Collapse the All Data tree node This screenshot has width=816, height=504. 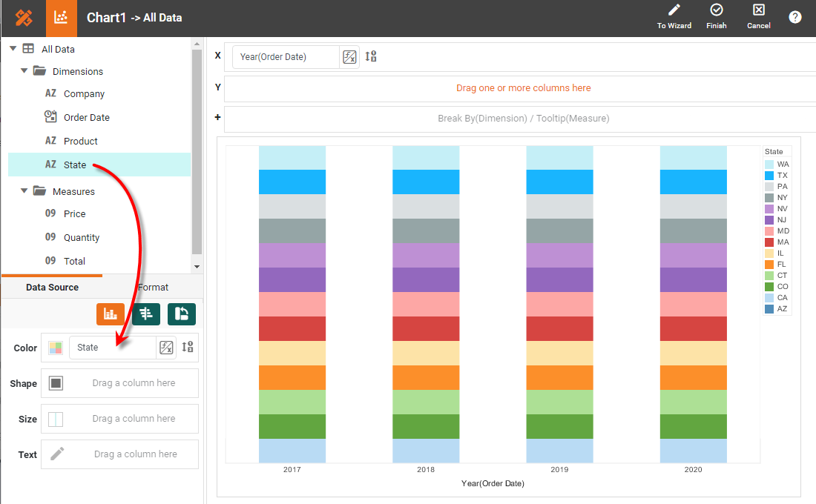tap(13, 49)
